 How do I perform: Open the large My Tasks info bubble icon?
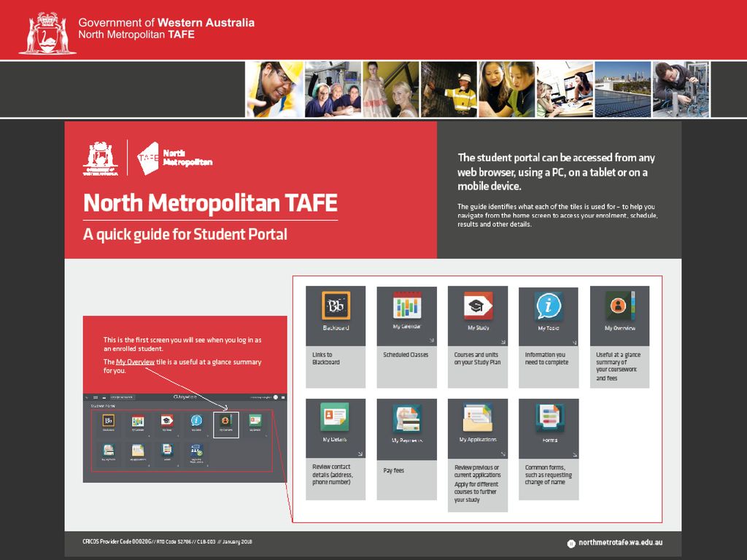[549, 306]
